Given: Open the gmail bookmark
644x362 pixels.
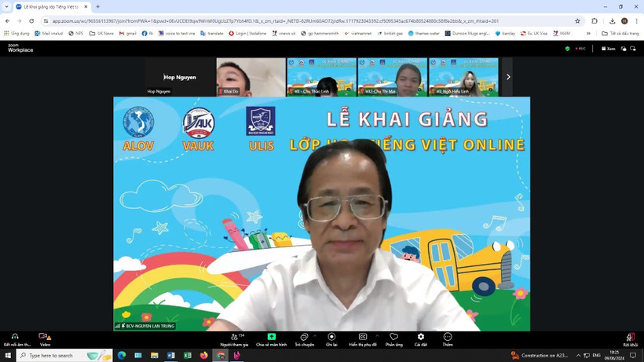Looking at the screenshot, I should tap(128, 33).
